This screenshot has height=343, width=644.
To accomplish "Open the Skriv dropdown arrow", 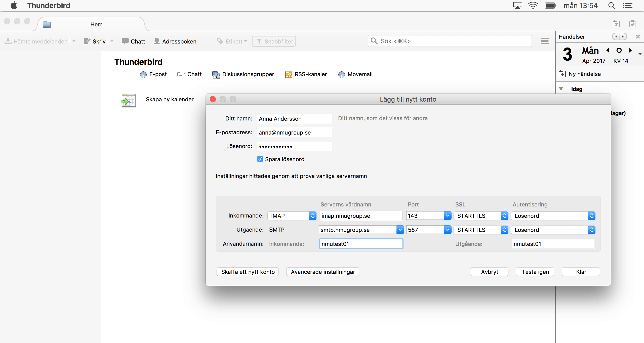I will coord(112,41).
